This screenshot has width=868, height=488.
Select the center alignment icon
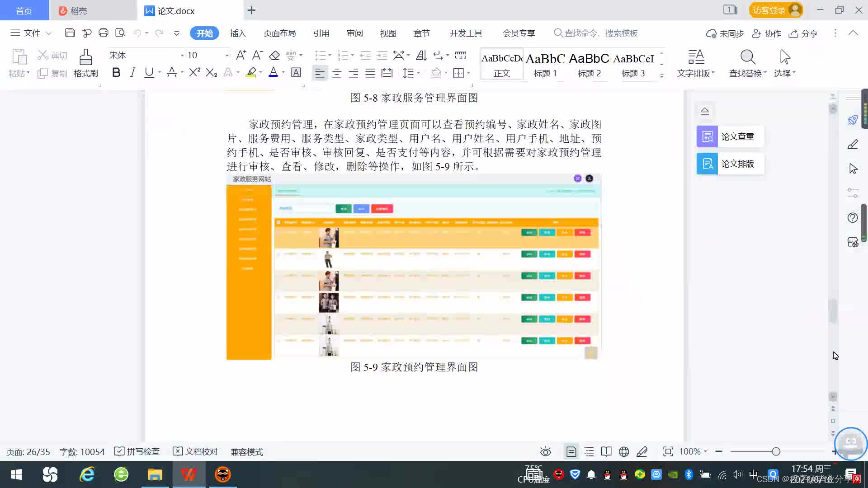[337, 73]
